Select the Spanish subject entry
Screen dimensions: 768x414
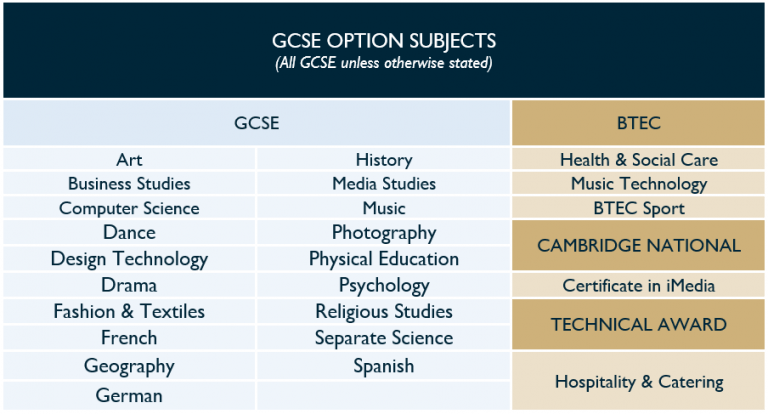(384, 366)
